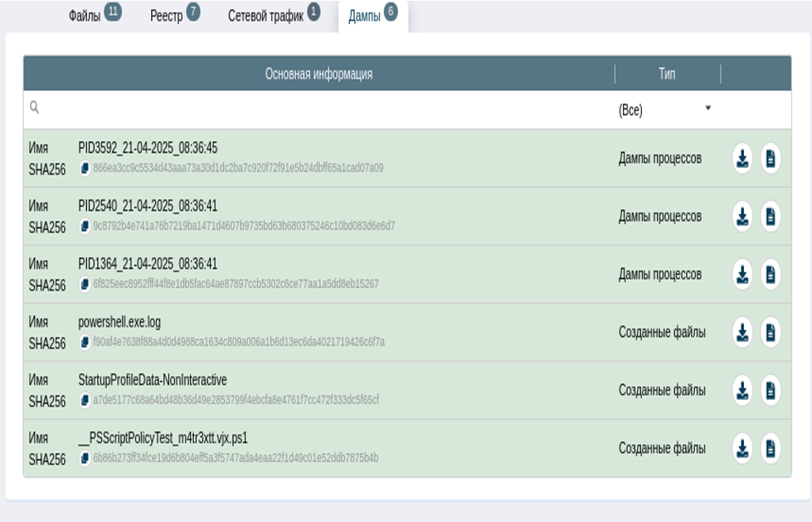The width and height of the screenshot is (812, 522).
Task: Copy SHA256 hash of PID2540 dump
Action: point(85,226)
